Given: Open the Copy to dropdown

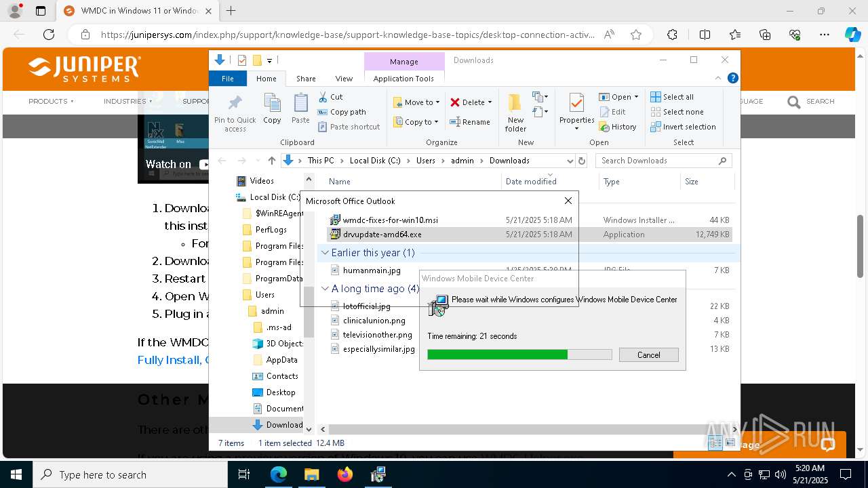Looking at the screenshot, I should click(x=416, y=122).
